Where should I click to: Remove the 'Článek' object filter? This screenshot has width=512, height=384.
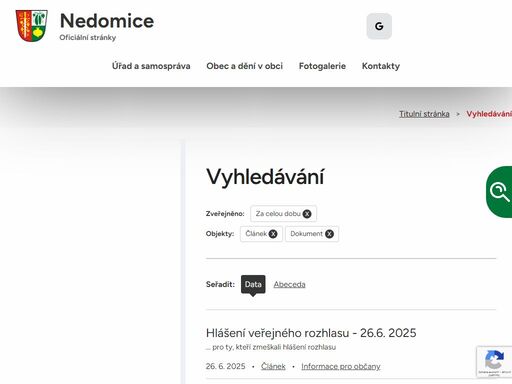tap(273, 234)
